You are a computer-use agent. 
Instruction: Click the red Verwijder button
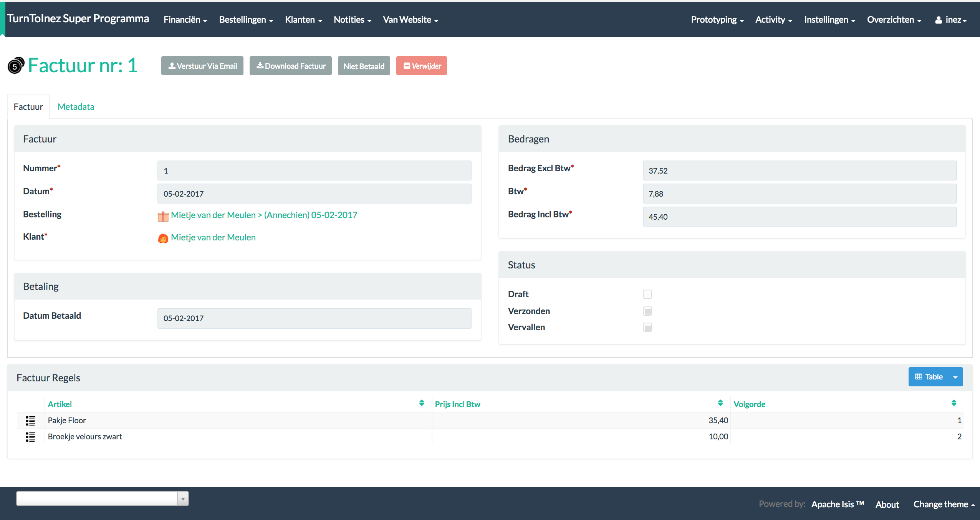click(x=422, y=66)
